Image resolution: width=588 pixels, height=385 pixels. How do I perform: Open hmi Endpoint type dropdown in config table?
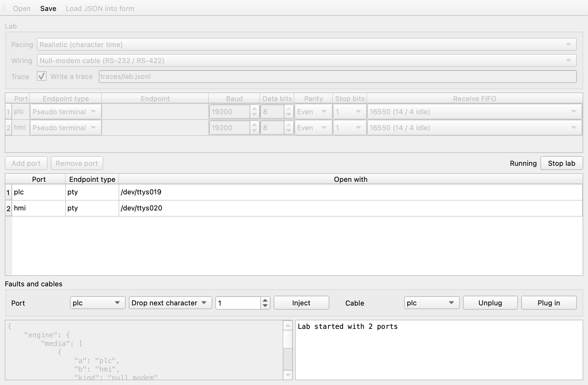pos(66,128)
